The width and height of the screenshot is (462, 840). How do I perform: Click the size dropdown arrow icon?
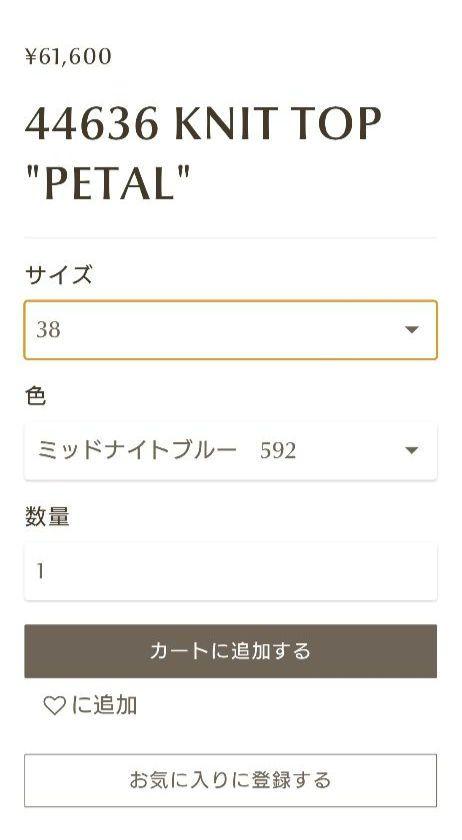[x=412, y=330]
